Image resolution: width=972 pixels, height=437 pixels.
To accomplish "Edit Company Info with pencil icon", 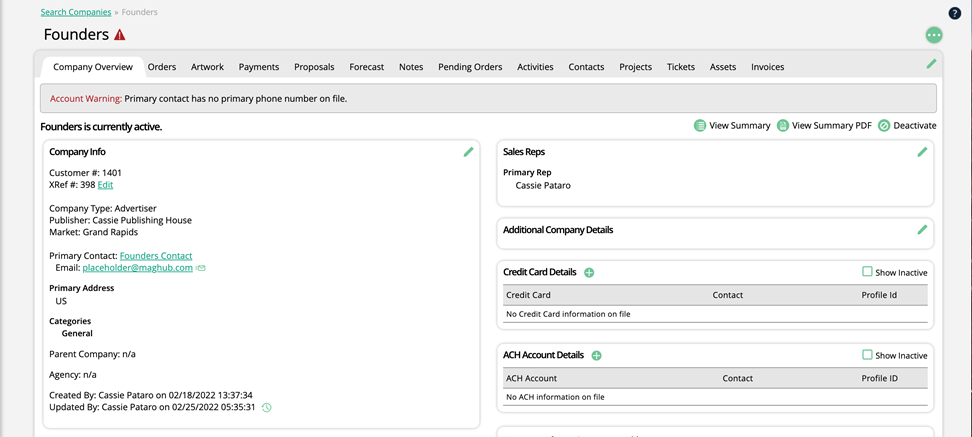I will (468, 152).
